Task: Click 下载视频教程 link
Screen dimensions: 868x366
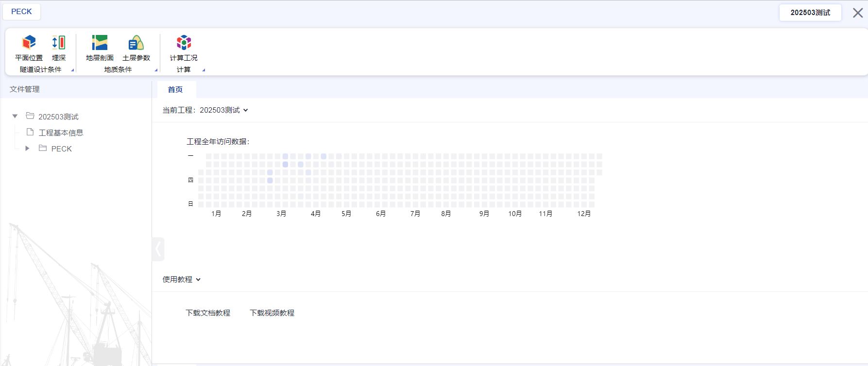Action: tap(272, 313)
